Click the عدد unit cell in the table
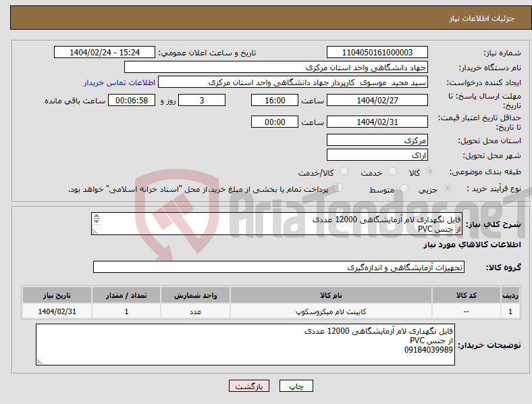This screenshot has height=404, width=532. tap(195, 311)
